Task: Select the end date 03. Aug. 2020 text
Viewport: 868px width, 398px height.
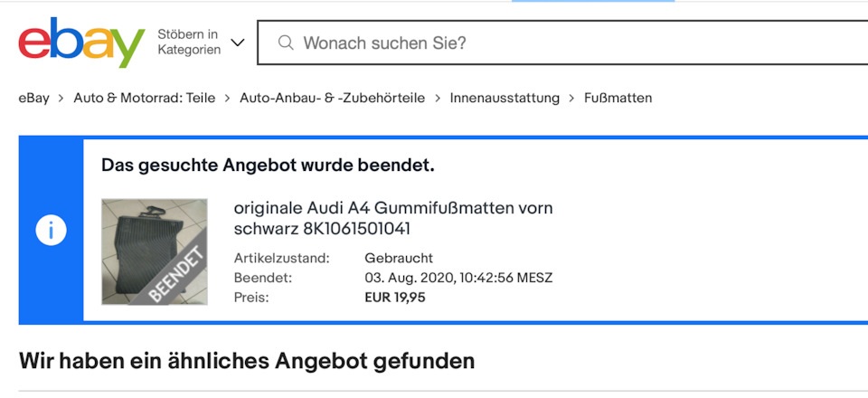Action: tap(458, 278)
